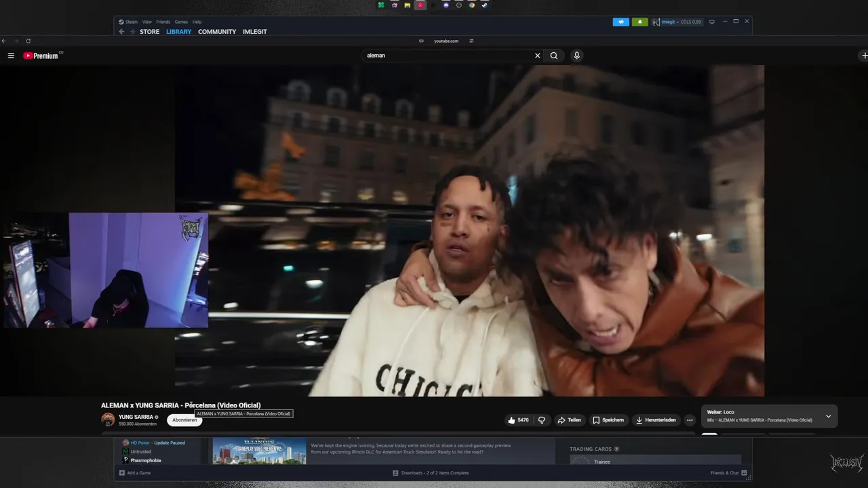
Task: Toggle Steam Big Picture mode icon
Action: click(x=711, y=22)
